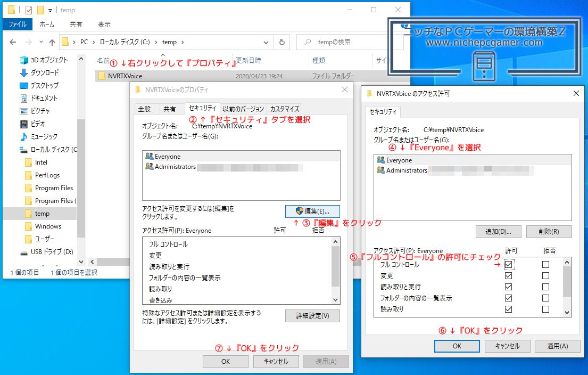This screenshot has width=588, height=375.
Task: Open Windows folder in sidebar
Action: pyautogui.click(x=43, y=226)
